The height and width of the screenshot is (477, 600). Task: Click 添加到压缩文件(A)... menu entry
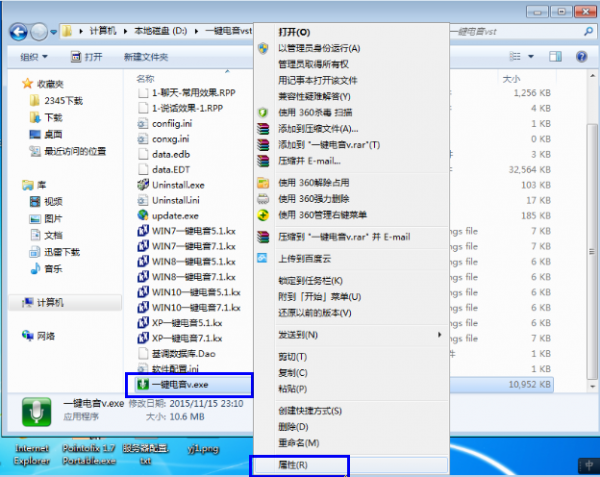317,129
